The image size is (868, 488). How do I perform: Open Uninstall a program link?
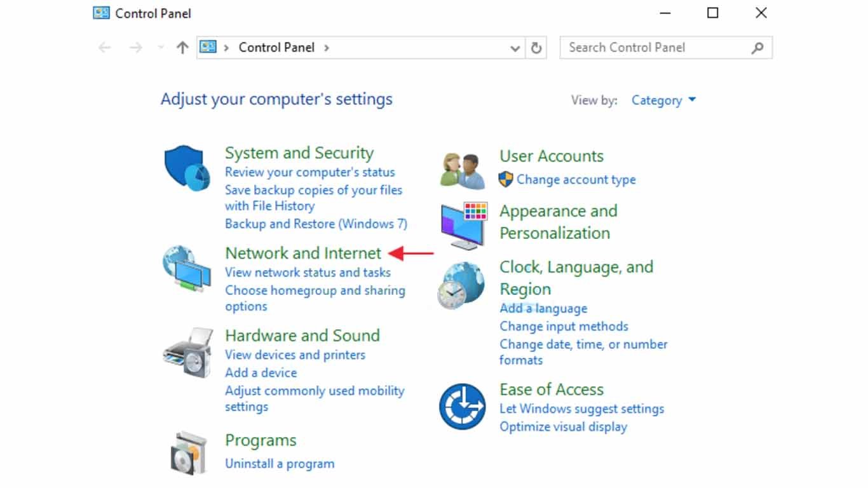click(280, 464)
